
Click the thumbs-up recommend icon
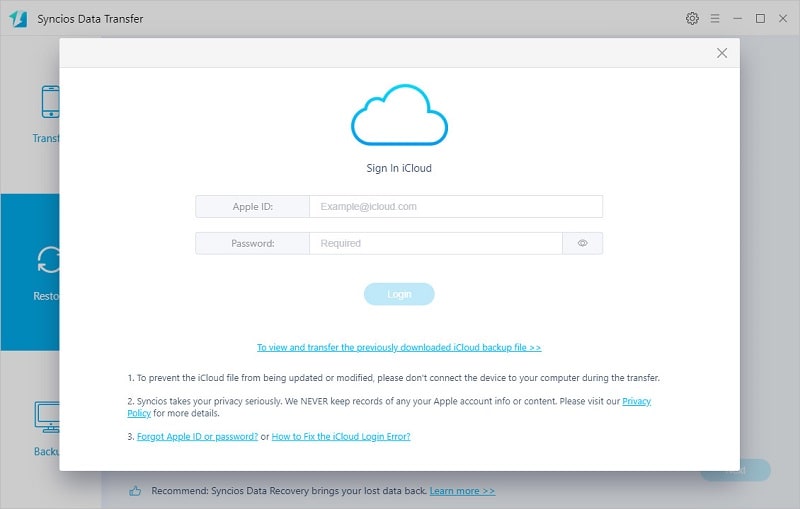135,491
